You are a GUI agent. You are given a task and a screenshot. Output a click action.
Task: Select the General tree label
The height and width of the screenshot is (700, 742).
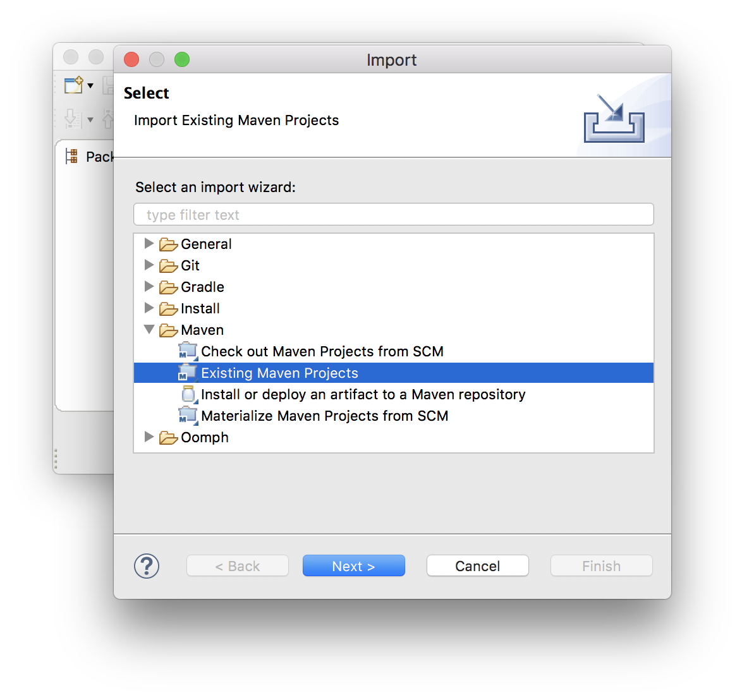click(206, 244)
